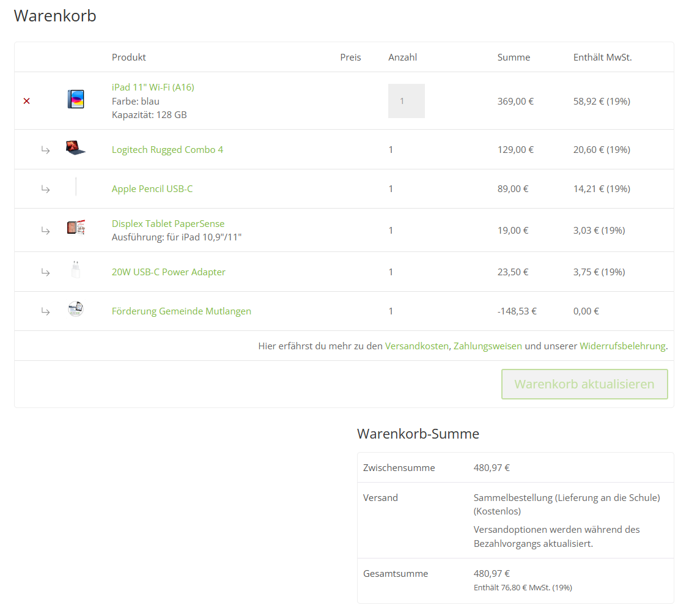Open the 20W USB-C Power Adapter link
The width and height of the screenshot is (689, 616).
pyautogui.click(x=168, y=272)
